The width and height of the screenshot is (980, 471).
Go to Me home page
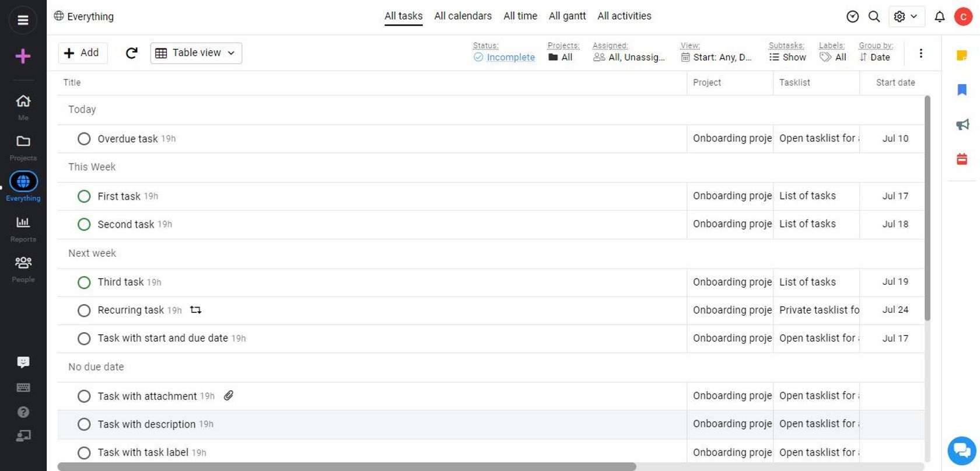(x=23, y=107)
